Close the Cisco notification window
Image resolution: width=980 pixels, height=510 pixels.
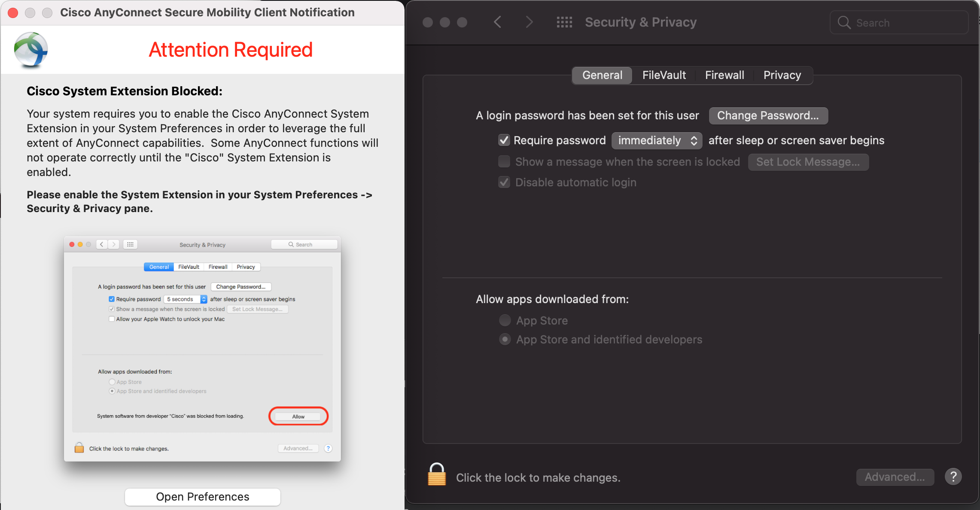click(13, 13)
